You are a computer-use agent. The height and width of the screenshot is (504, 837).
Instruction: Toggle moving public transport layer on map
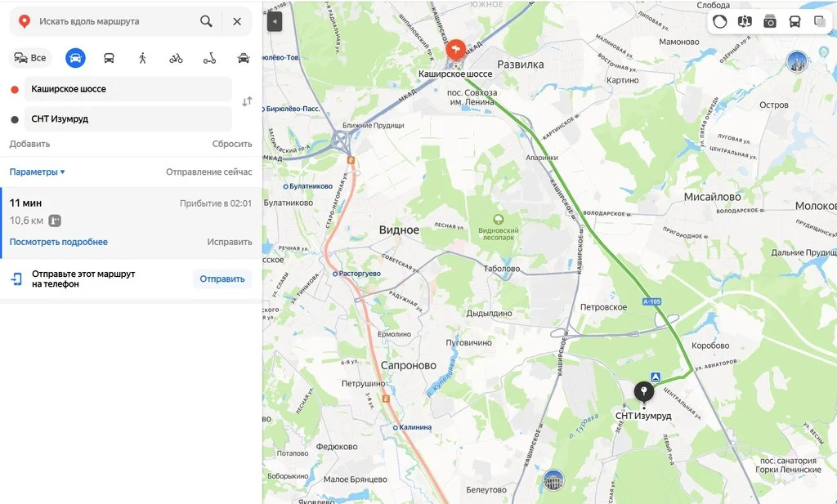[794, 21]
